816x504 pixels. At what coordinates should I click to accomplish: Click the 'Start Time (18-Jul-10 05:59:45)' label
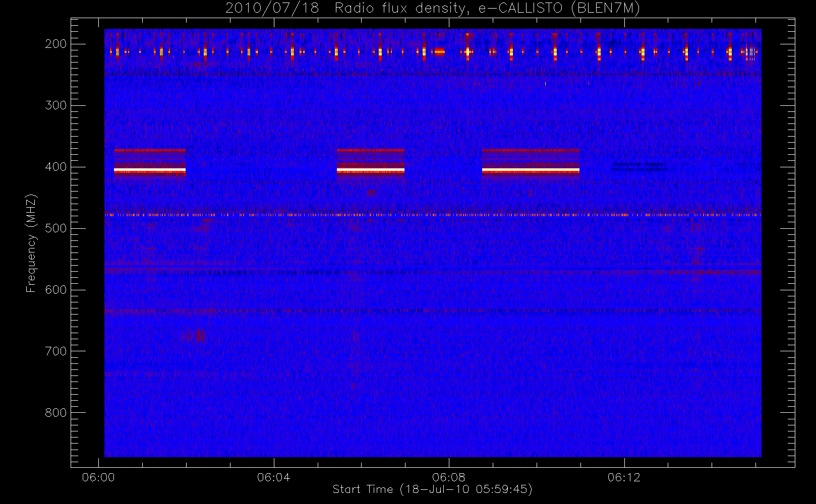click(x=433, y=489)
